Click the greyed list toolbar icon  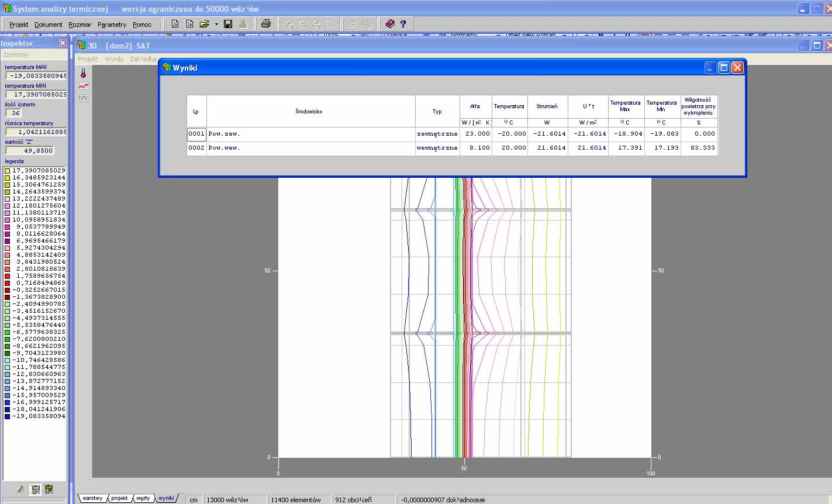(x=352, y=24)
